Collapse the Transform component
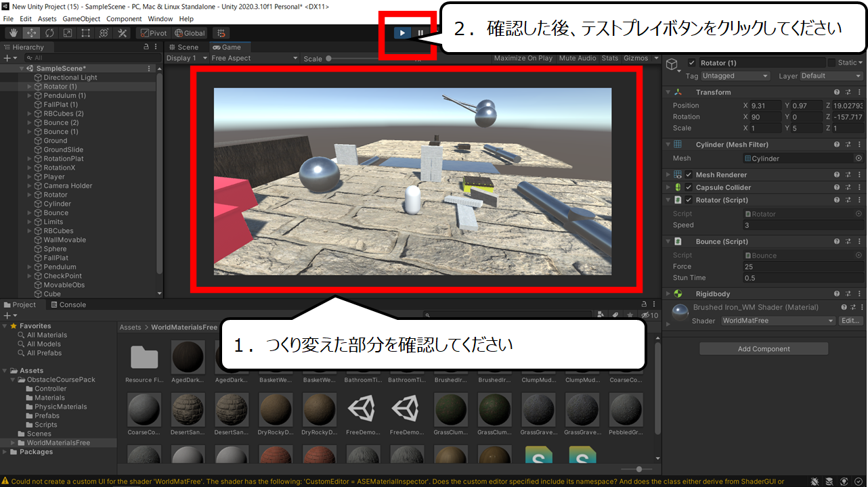The width and height of the screenshot is (868, 487). click(x=668, y=92)
